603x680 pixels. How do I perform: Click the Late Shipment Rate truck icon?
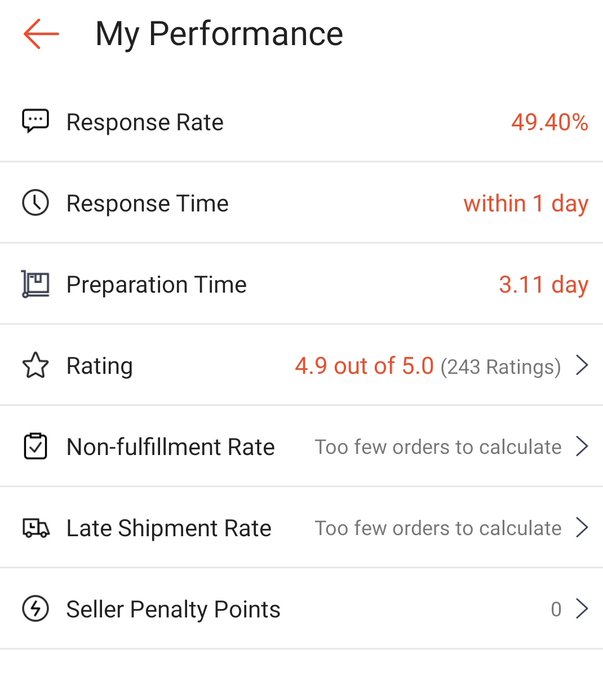point(35,528)
